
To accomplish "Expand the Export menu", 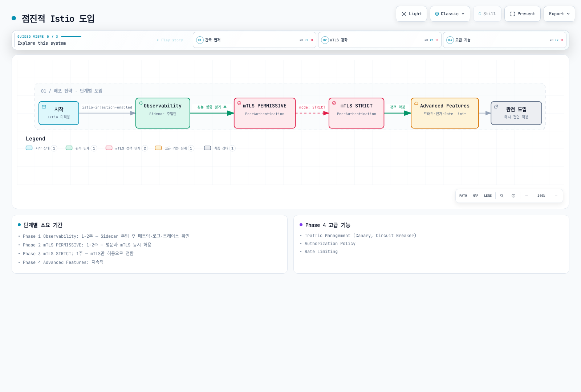I will click(559, 14).
